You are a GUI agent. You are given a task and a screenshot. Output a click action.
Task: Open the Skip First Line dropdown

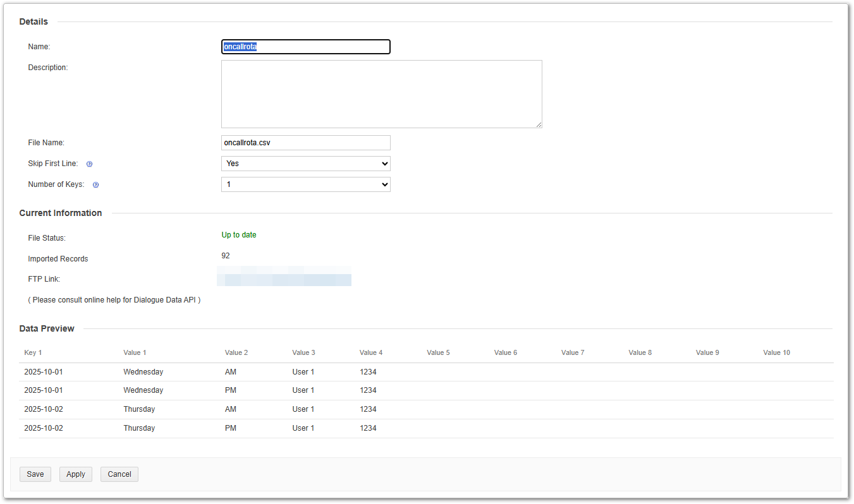click(x=305, y=164)
